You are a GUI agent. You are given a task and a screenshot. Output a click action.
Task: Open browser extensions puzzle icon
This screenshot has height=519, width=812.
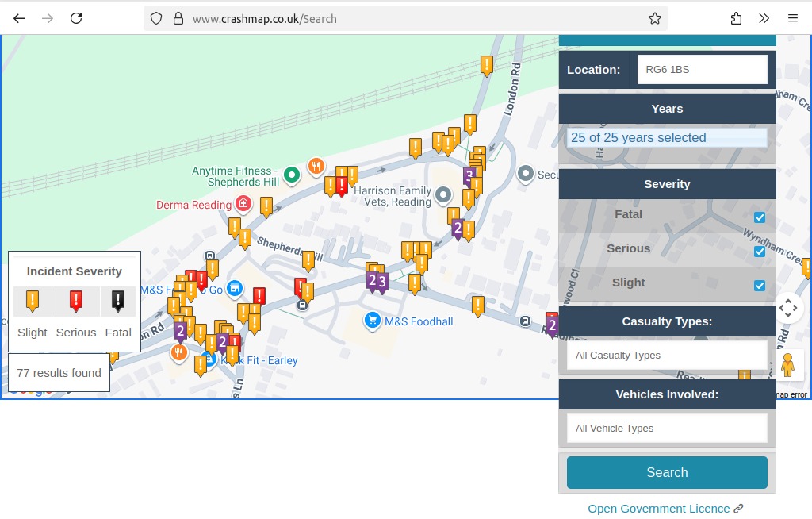tap(736, 19)
